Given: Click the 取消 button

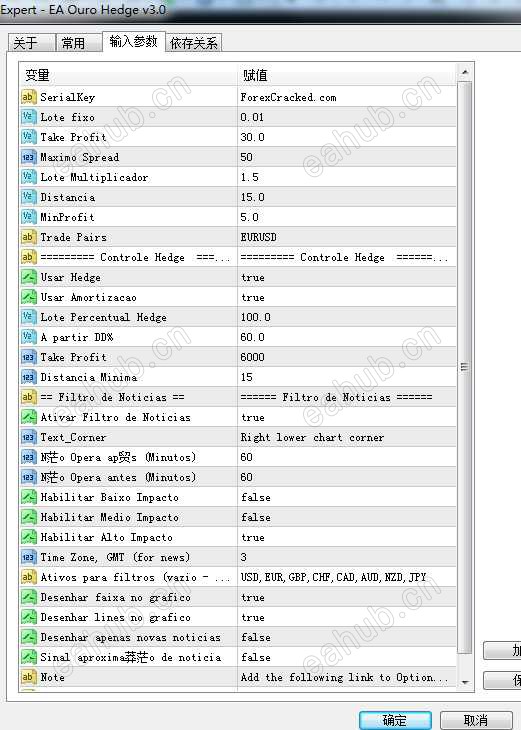Looking at the screenshot, I should 476,720.
